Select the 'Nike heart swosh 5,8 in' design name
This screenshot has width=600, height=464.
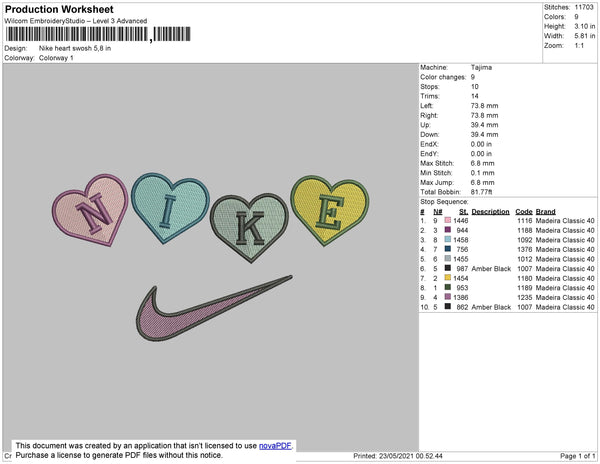[x=75, y=49]
